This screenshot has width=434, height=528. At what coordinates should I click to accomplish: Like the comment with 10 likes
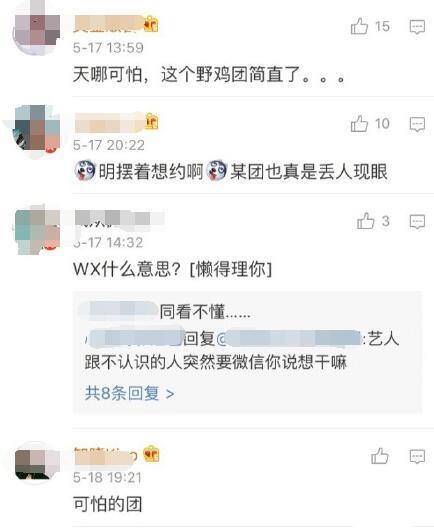click(359, 124)
